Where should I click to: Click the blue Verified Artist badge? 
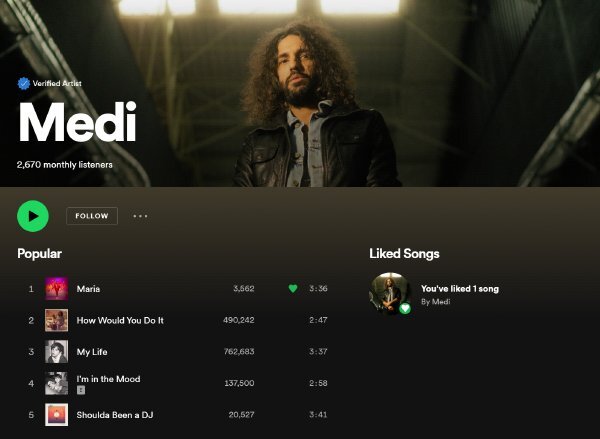[24, 83]
